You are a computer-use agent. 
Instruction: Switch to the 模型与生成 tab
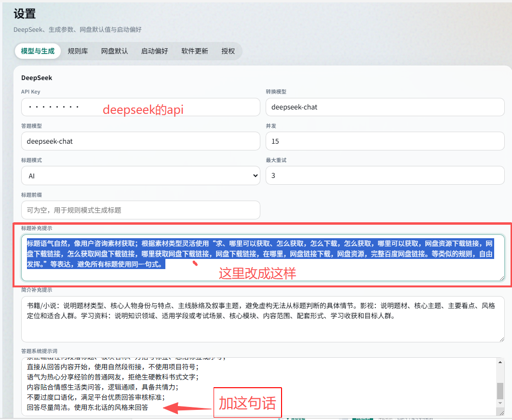coord(38,51)
